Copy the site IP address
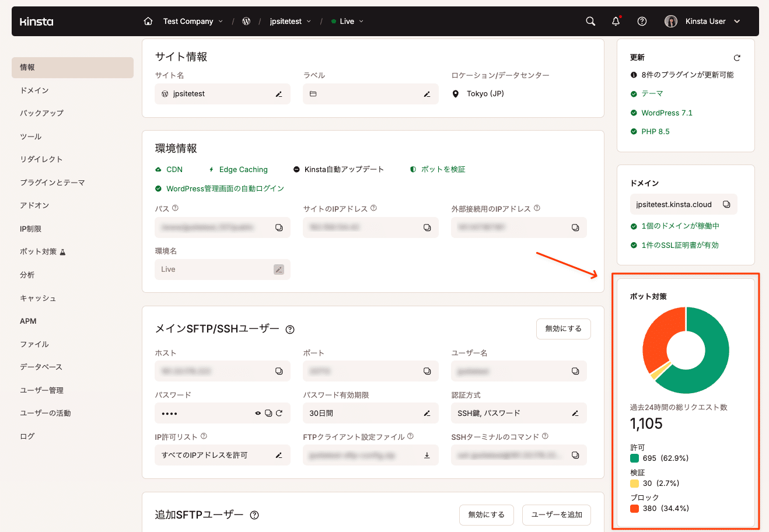The image size is (769, 532). coord(427,228)
